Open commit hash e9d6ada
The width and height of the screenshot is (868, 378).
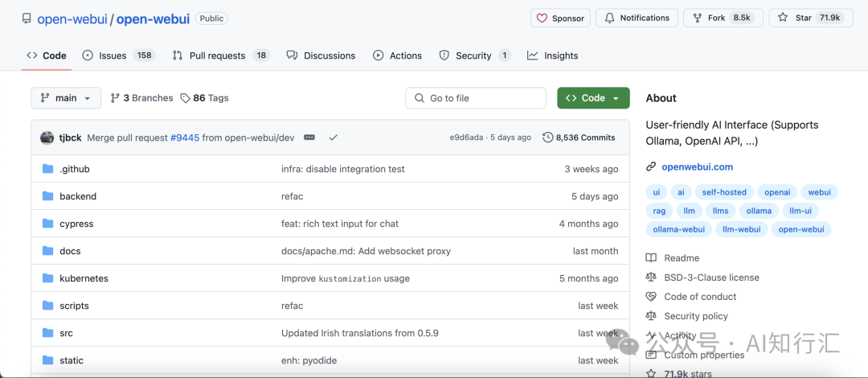[465, 138]
